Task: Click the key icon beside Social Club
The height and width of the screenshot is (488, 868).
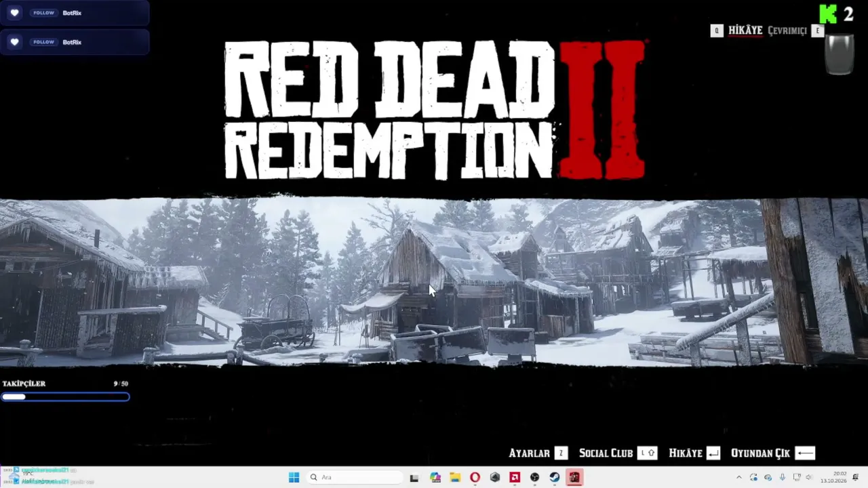Action: coord(647,453)
